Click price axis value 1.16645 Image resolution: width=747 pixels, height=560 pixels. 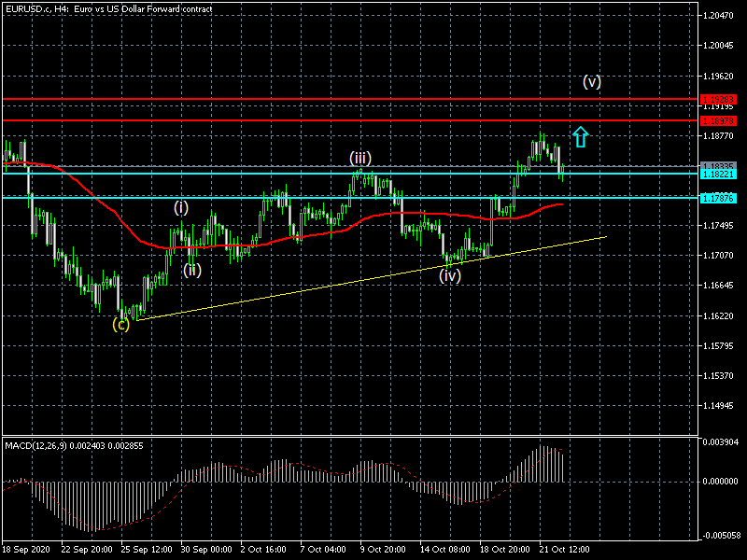(x=718, y=286)
